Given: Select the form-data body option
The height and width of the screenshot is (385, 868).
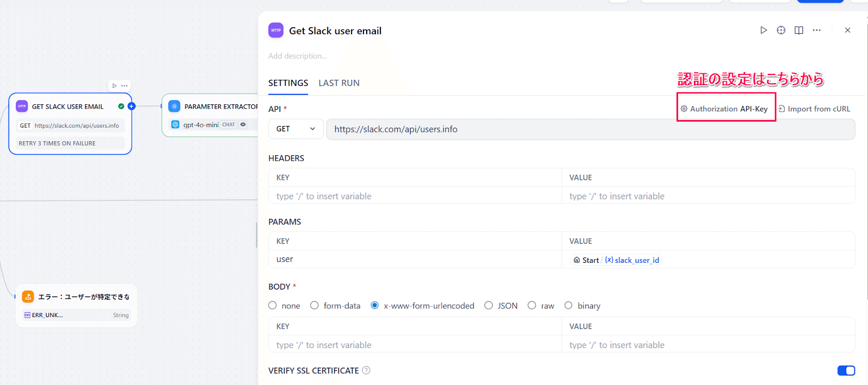Looking at the screenshot, I should (315, 306).
